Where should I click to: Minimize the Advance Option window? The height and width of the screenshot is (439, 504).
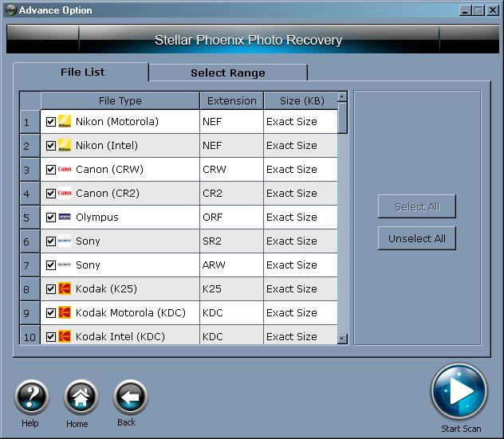465,10
